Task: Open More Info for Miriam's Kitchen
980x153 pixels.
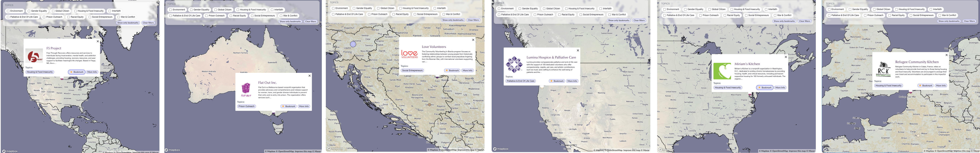Action: 780,87
